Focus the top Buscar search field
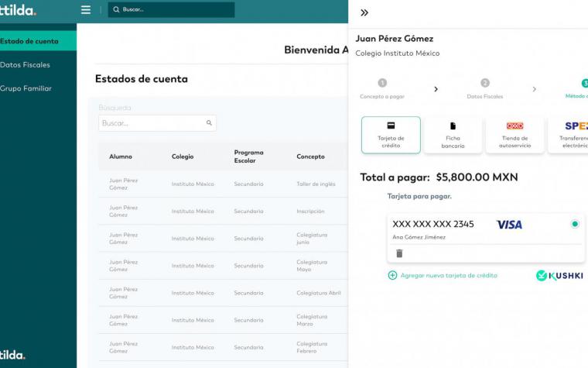 [x=172, y=10]
